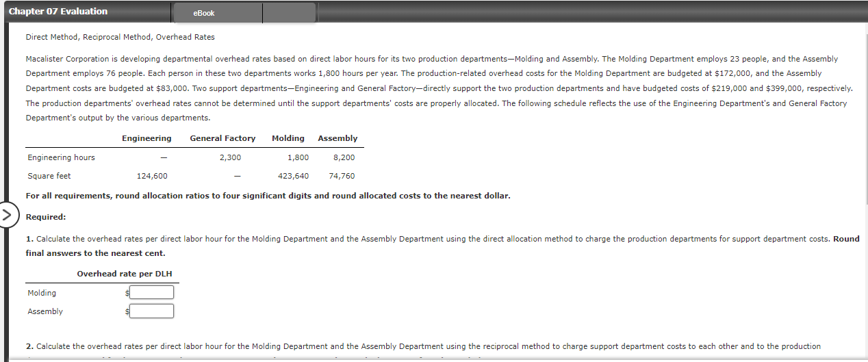Viewport: 868px width, 362px height.
Task: Click the Chapter 07 Evaluation title
Action: (x=58, y=12)
